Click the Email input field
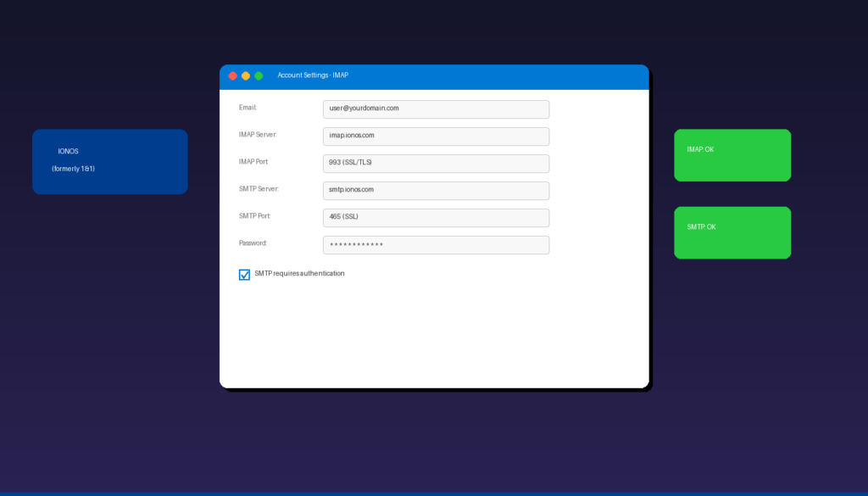The height and width of the screenshot is (496, 868). point(435,109)
